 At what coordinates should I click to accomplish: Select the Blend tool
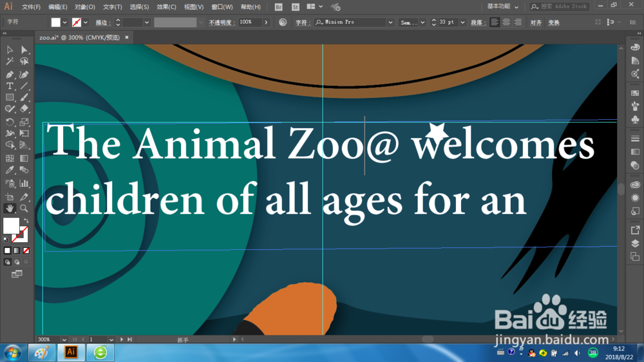[x=24, y=170]
